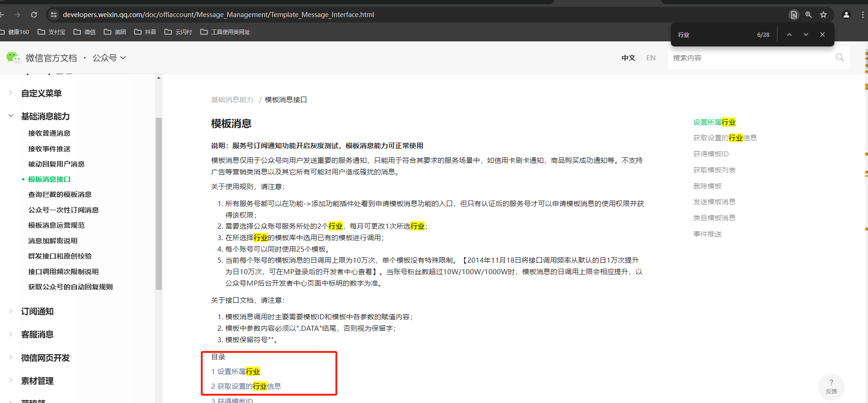This screenshot has width=868, height=403.
Task: Open 发送模板消息 in right outline
Action: click(x=715, y=202)
